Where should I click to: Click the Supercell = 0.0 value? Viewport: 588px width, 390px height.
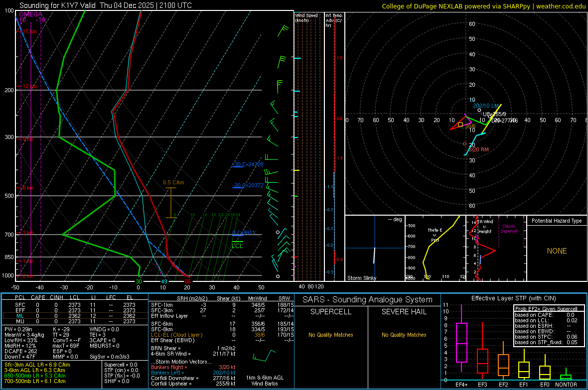tap(121, 365)
